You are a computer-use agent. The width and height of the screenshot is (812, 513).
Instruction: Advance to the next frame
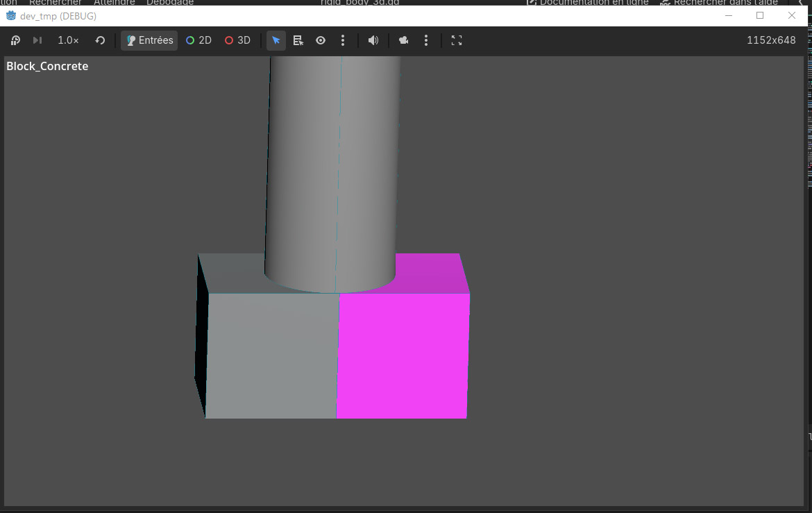point(37,41)
